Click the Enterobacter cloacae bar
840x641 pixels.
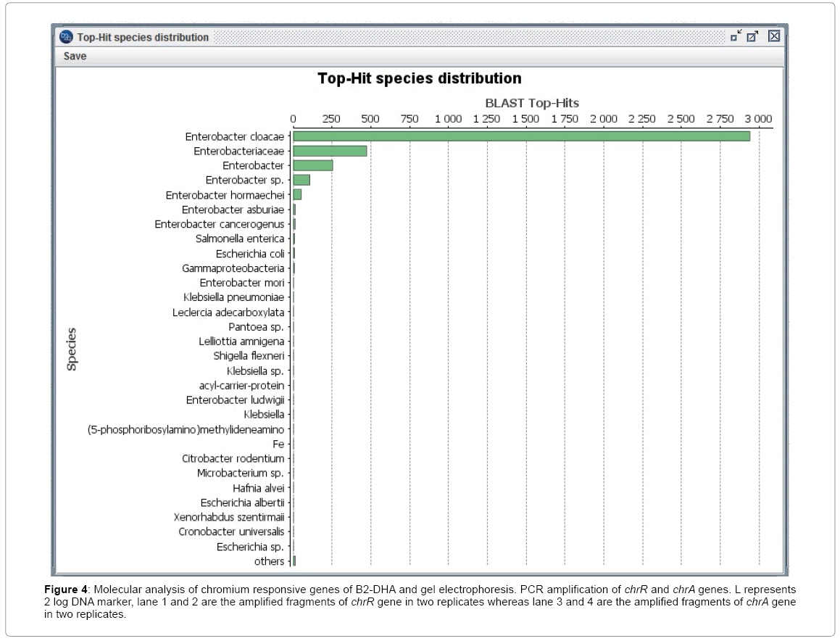pos(521,136)
